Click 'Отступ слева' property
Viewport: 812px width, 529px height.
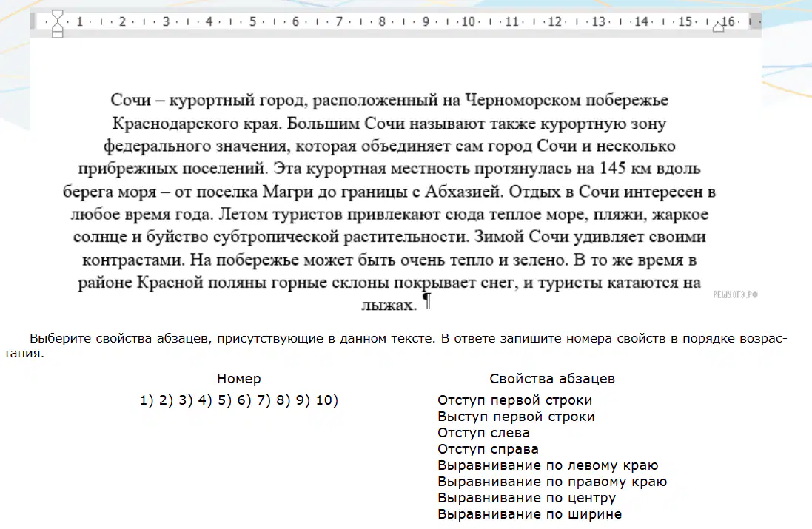point(483,433)
